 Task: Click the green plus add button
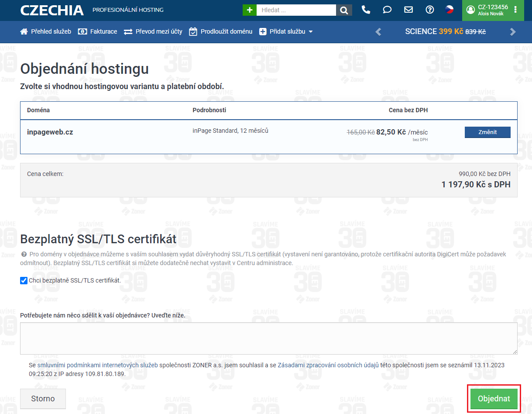tap(249, 10)
